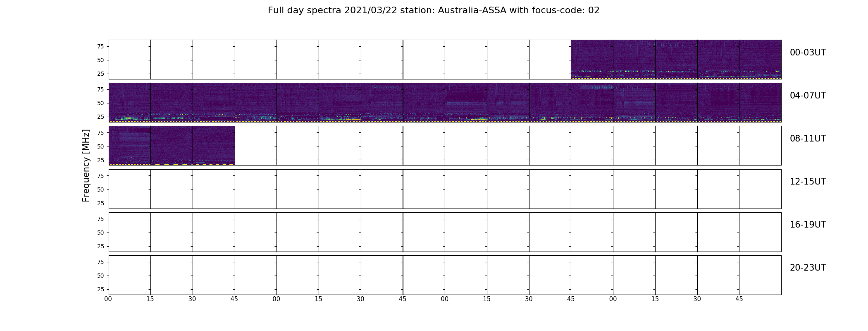Screen dimensions: 868x331
Task: Click the 50 tick label of the 16-19UT row
Action: [100, 233]
